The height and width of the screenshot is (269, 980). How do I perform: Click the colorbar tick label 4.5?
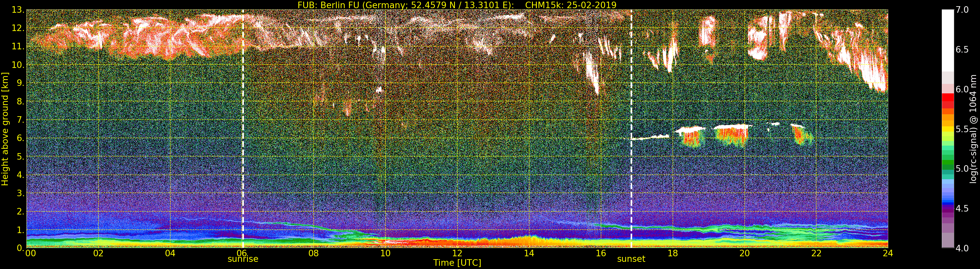pos(962,209)
